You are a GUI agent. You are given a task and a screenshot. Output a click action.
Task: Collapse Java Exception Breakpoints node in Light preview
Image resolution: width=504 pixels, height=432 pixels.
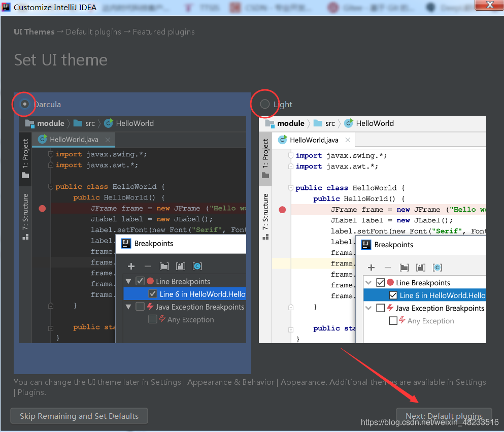(x=368, y=308)
